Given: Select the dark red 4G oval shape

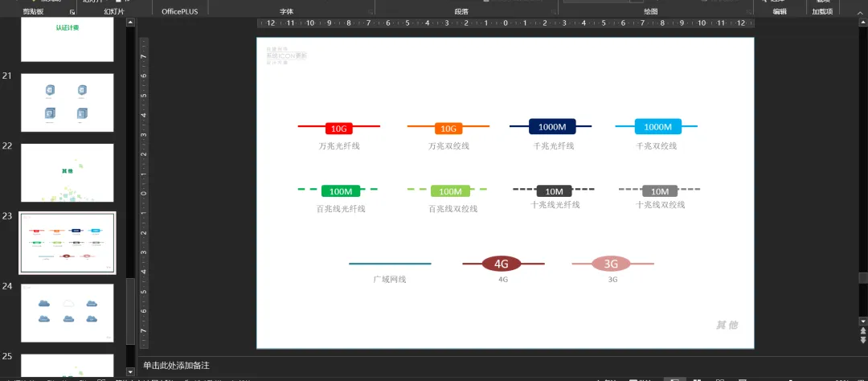Looking at the screenshot, I should 502,264.
